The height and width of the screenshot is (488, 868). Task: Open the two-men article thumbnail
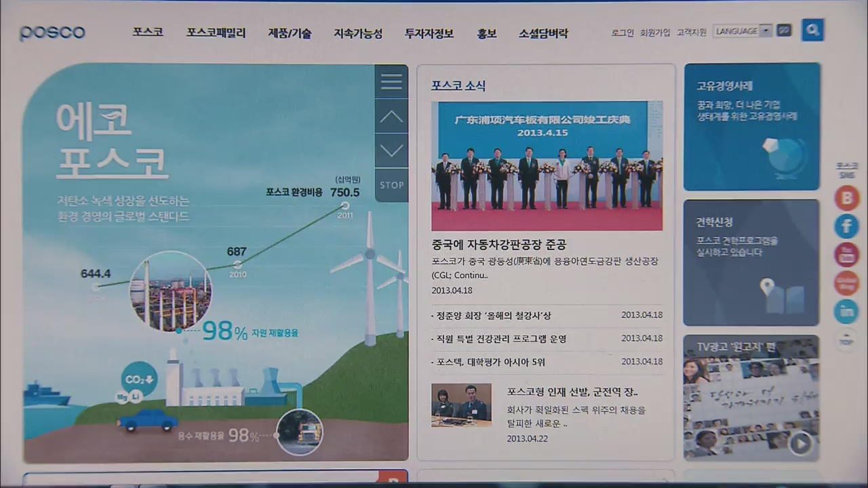pyautogui.click(x=461, y=405)
